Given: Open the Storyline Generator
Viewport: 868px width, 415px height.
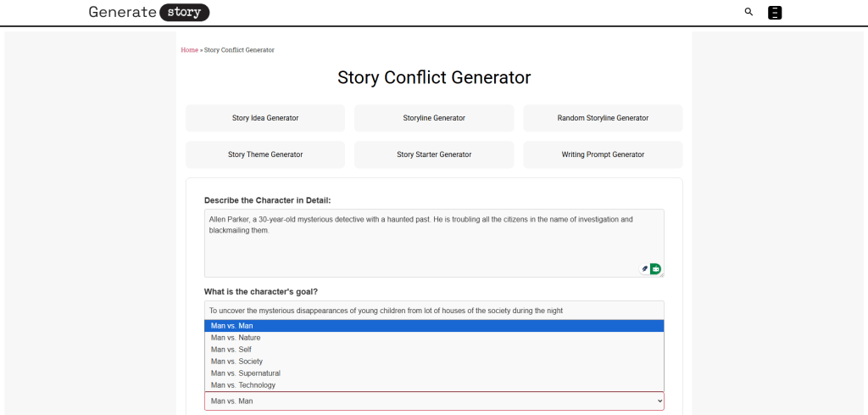Looking at the screenshot, I should pyautogui.click(x=434, y=118).
